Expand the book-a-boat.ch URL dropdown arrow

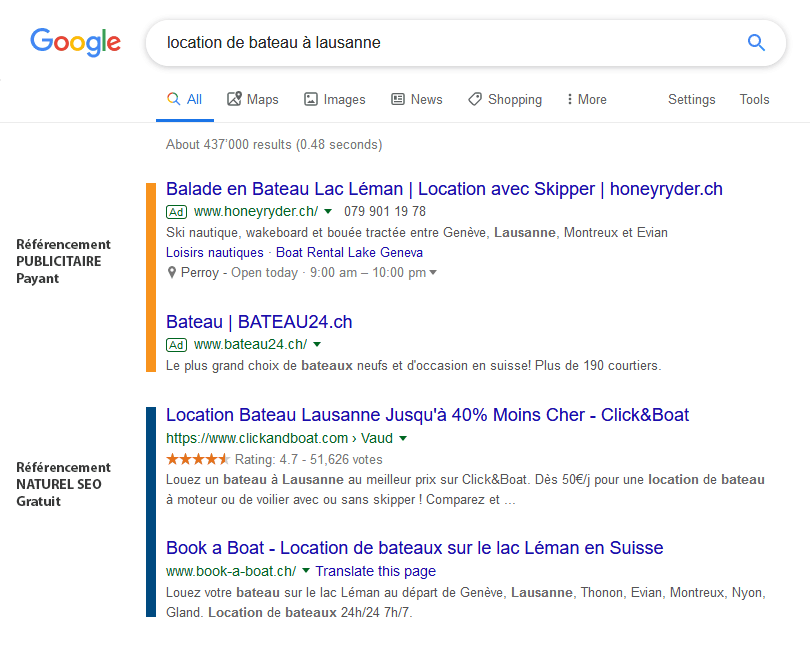pyautogui.click(x=306, y=571)
